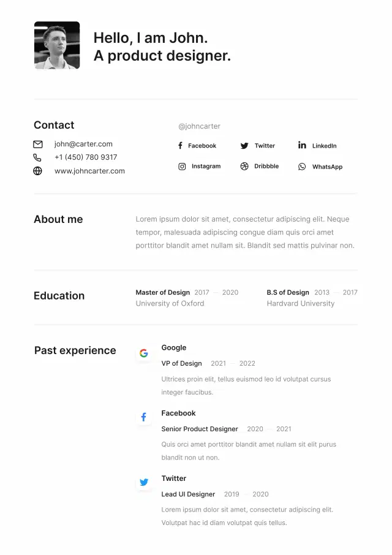
Task: Click the blue Facebook logo in Past experience
Action: pos(144,417)
